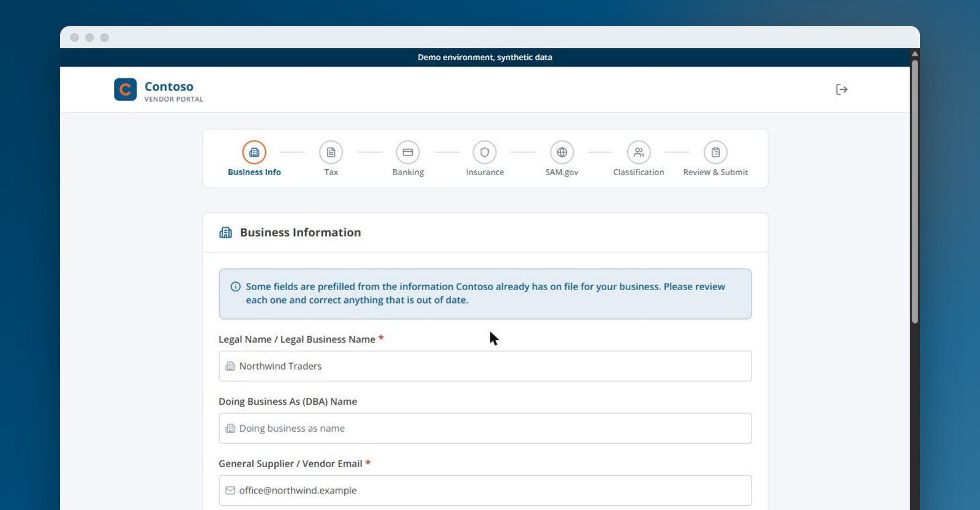The image size is (980, 510).
Task: Click the General Supplier / Vendor Email field
Action: (485, 490)
